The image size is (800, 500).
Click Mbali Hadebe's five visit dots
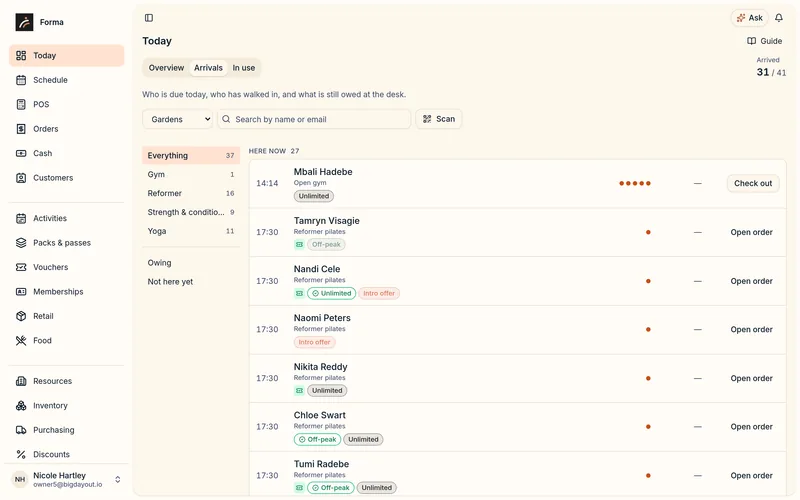click(x=635, y=183)
